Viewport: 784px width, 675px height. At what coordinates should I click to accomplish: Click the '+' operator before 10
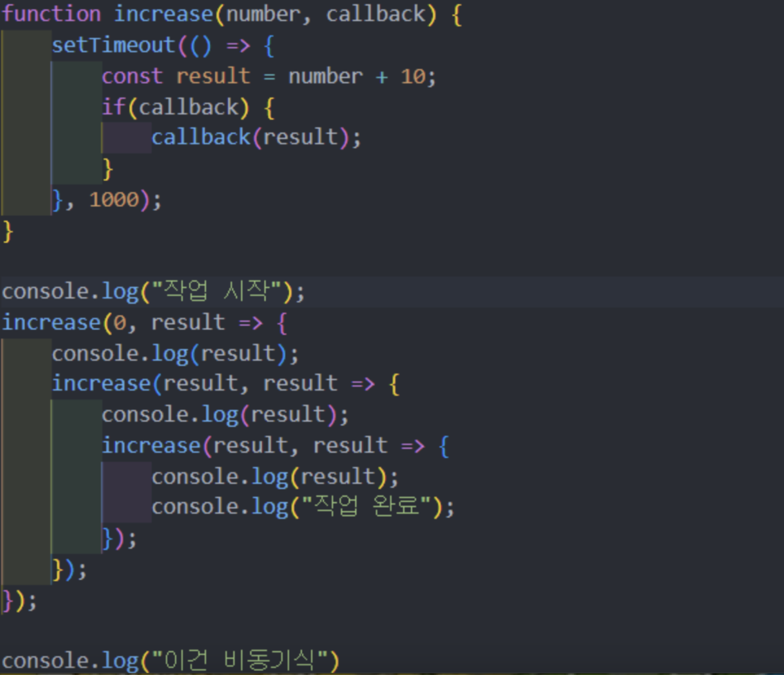point(381,77)
